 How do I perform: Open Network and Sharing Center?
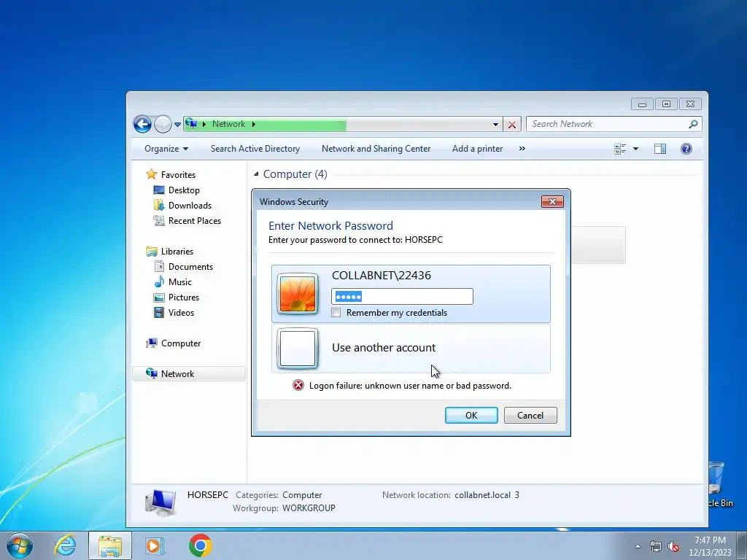click(376, 149)
